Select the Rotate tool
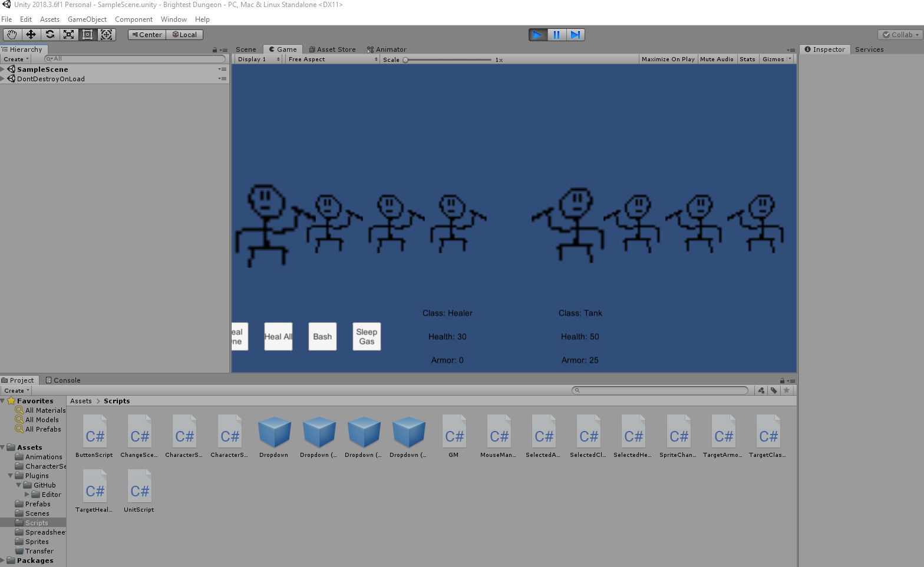The height and width of the screenshot is (567, 924). 50,35
